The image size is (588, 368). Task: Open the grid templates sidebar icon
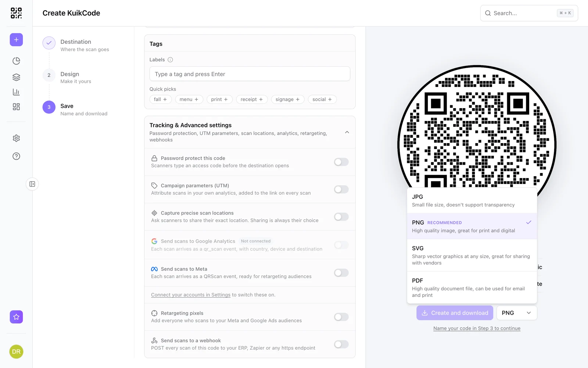pyautogui.click(x=16, y=107)
